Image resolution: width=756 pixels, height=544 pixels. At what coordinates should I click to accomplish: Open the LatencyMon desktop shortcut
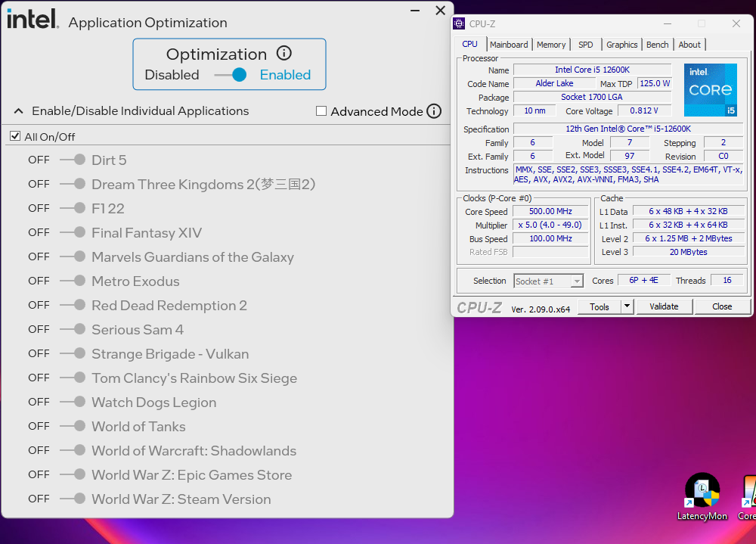(x=702, y=497)
